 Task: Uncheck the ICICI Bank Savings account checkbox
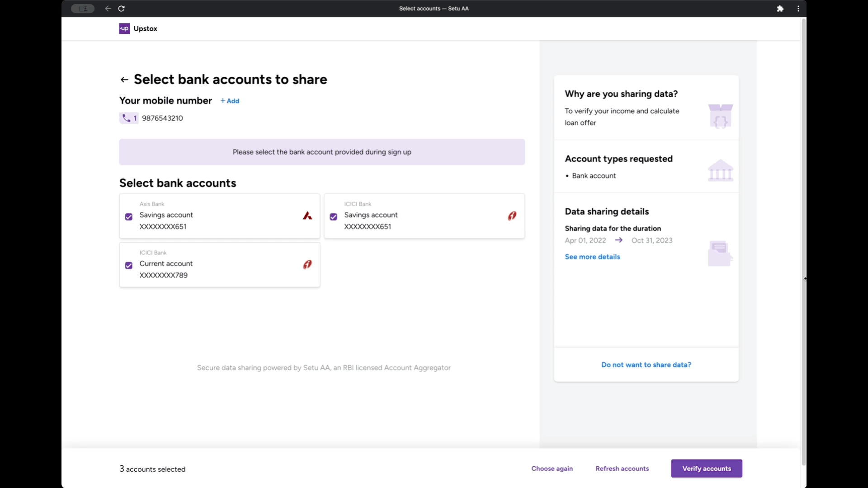coord(334,217)
